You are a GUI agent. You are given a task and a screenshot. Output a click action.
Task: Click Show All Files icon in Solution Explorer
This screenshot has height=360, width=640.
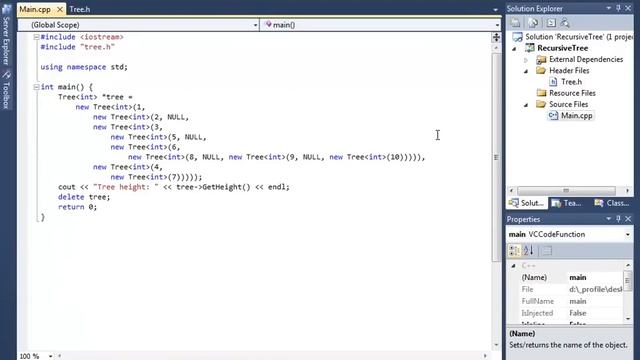(x=533, y=23)
